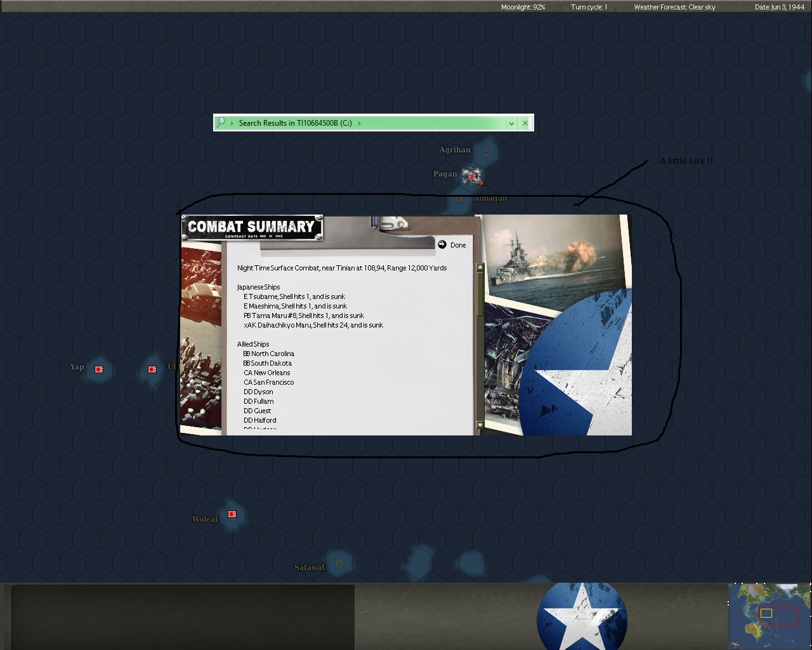Select the Japanese base icon at Woleai
Image resolution: width=812 pixels, height=650 pixels.
click(x=232, y=514)
